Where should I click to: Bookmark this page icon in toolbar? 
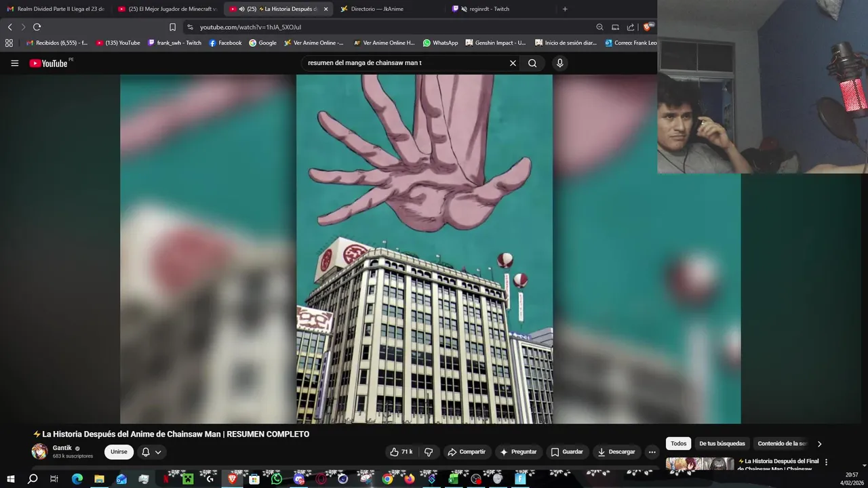(172, 27)
